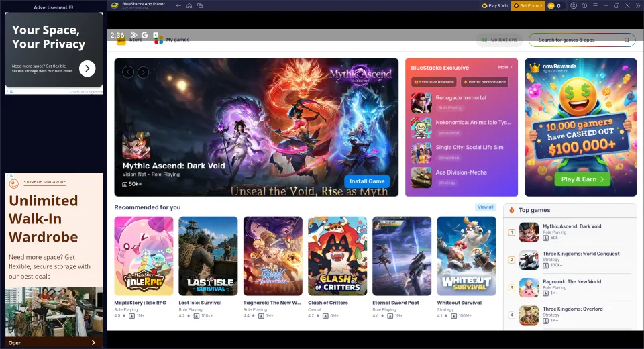Click 'Three Kingdoms: Overlord' title text
644x349 pixels.
[x=572, y=309]
